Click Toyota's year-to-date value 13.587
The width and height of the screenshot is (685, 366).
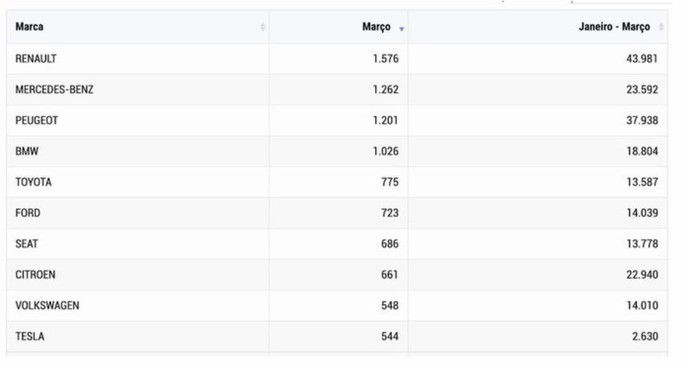[642, 182]
